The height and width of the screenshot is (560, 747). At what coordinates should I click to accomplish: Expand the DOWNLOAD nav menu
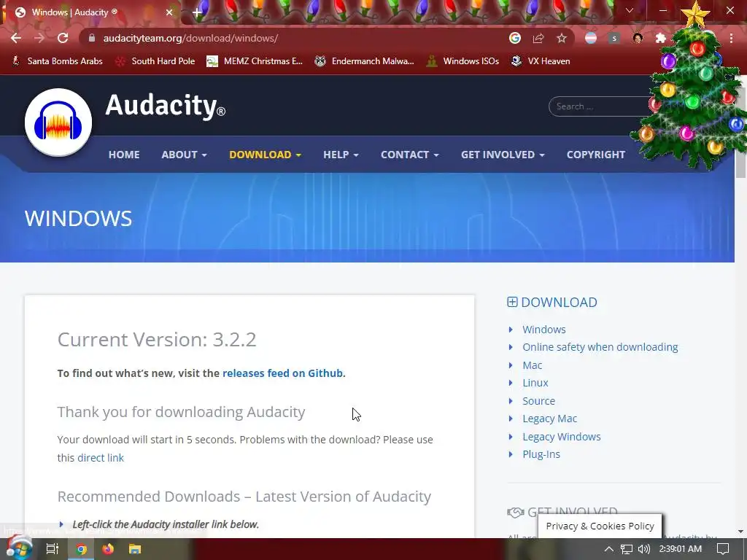(x=265, y=155)
